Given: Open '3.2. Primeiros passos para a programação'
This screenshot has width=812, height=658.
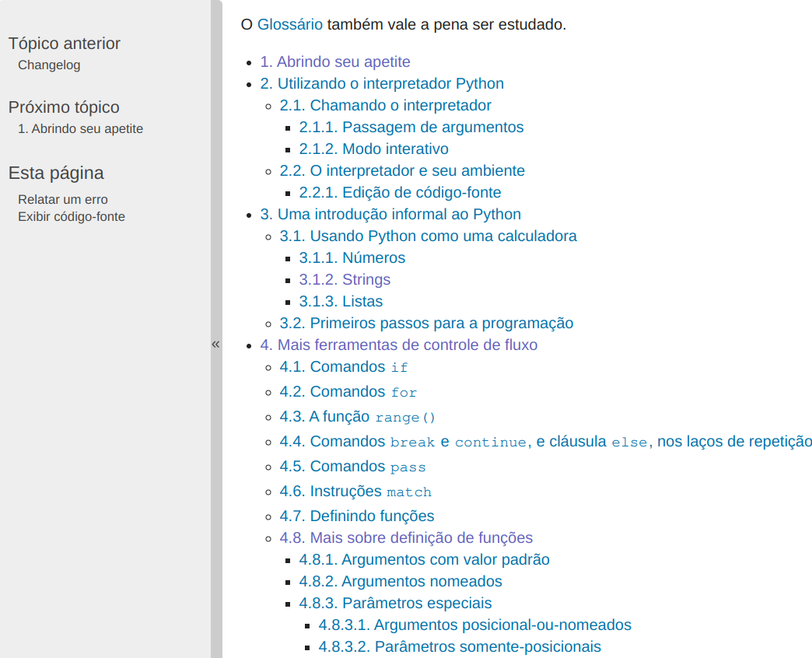Looking at the screenshot, I should pyautogui.click(x=426, y=323).
